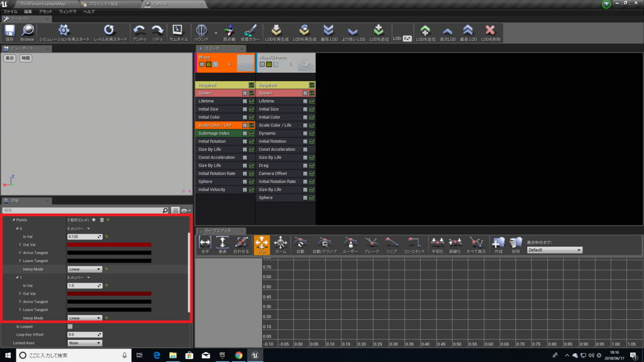The image size is (644, 362).
Task: Toggle the バウンド (Bounds) icon
Action: click(201, 33)
